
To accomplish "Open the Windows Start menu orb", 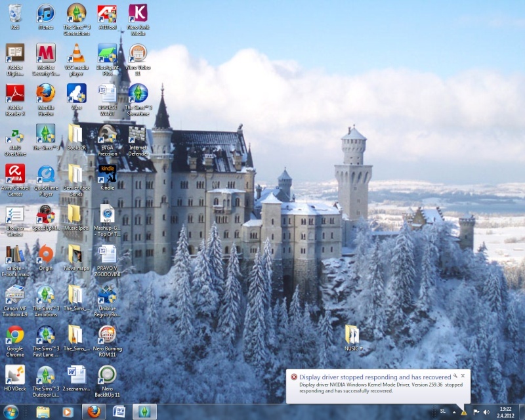I will coord(11,411).
